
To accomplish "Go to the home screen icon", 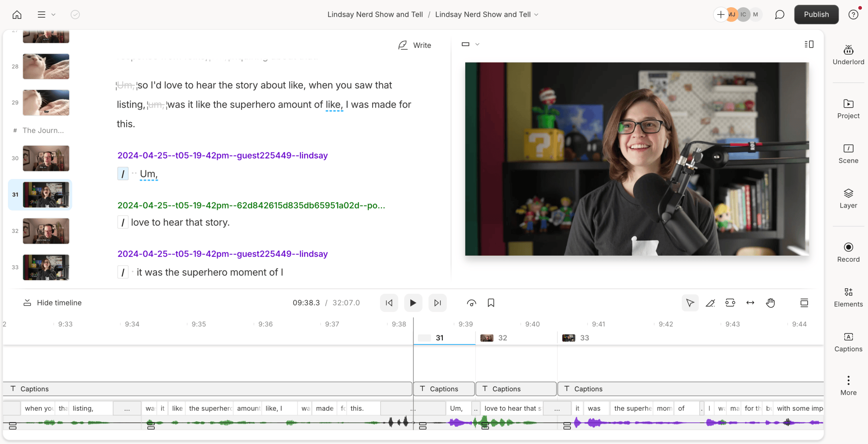I will (17, 15).
